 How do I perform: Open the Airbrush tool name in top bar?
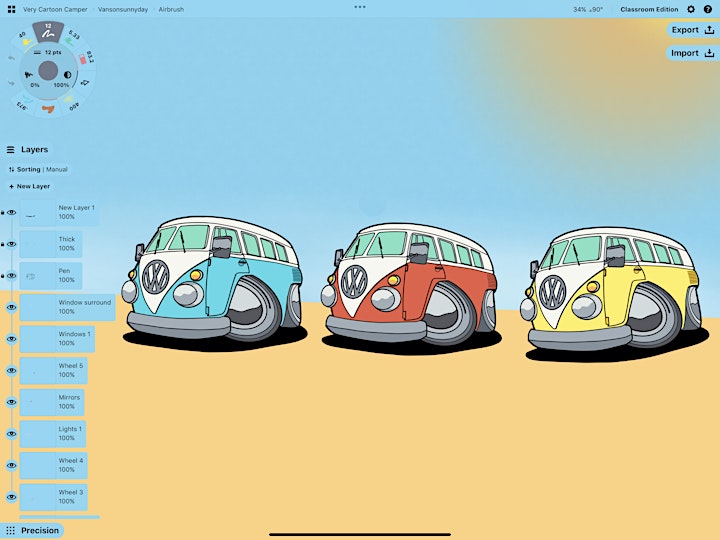tap(171, 9)
